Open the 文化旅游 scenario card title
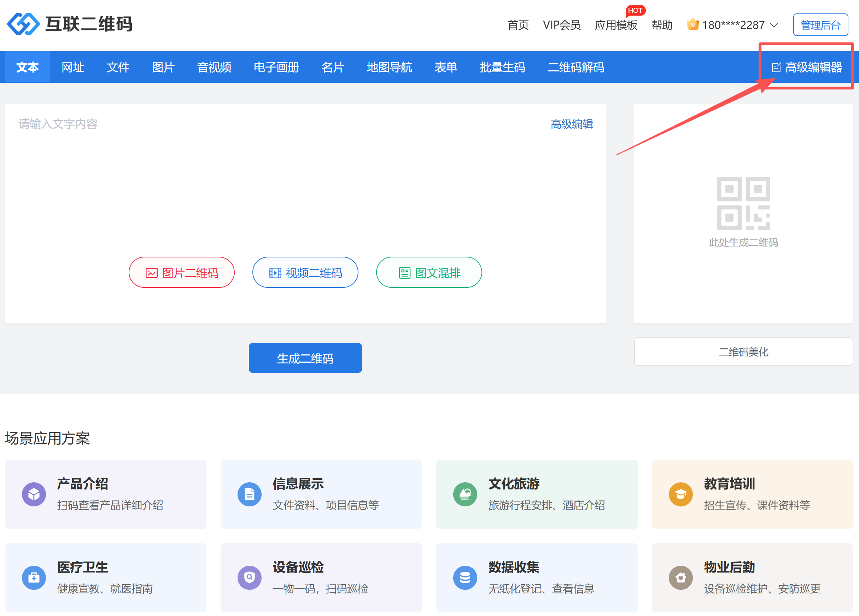Screen dimensions: 859x616 [514, 484]
